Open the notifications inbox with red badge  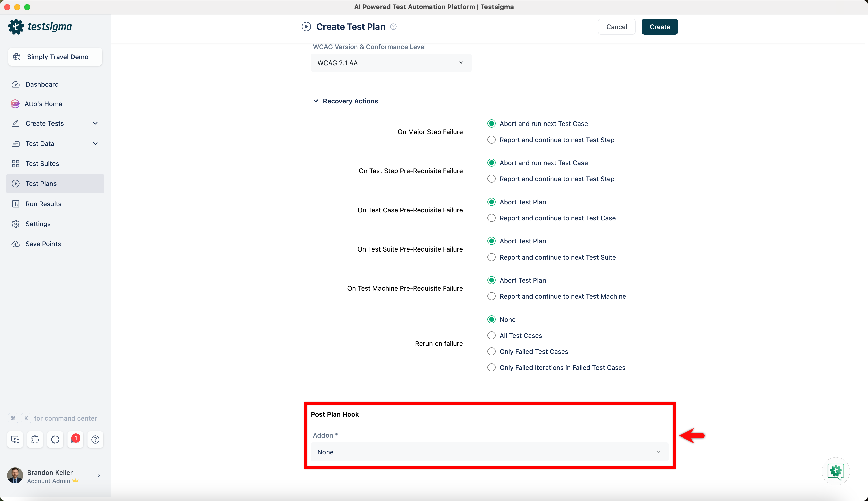(x=75, y=440)
